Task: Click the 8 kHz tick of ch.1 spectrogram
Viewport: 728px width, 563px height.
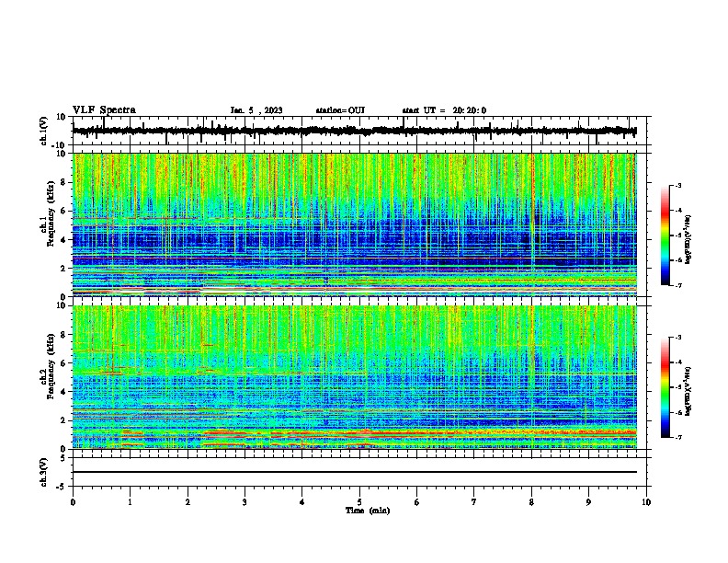Action: click(x=63, y=182)
